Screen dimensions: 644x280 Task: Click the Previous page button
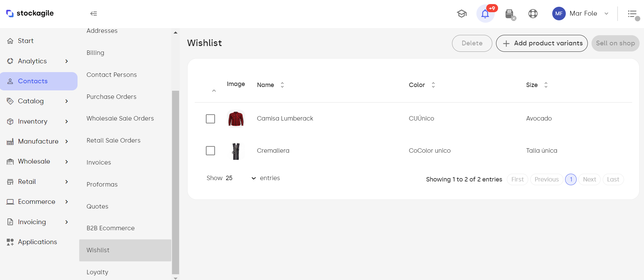(x=546, y=179)
